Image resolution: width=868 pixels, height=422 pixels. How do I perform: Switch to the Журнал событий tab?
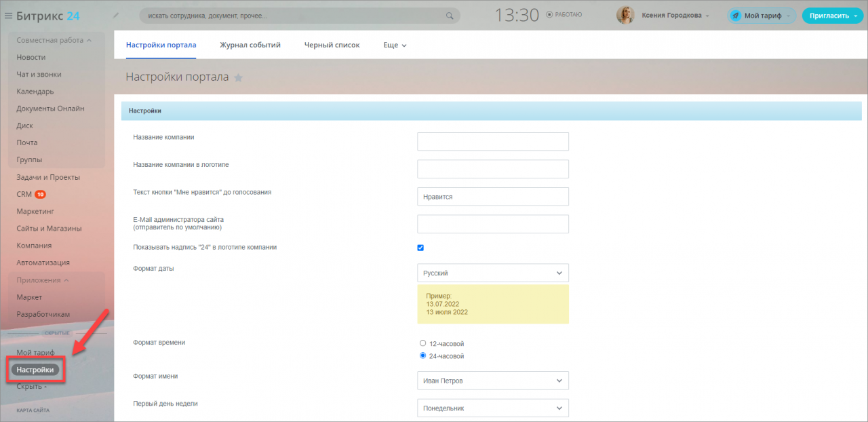point(250,45)
